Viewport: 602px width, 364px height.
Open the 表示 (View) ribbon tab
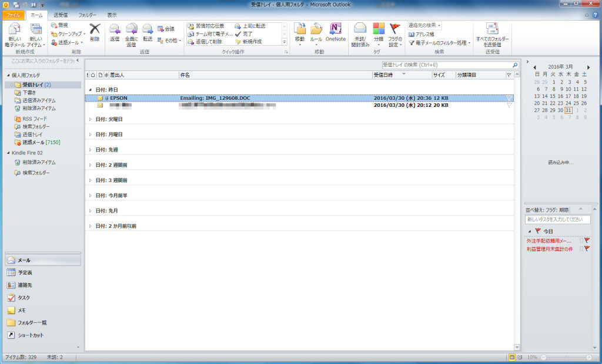(x=112, y=15)
